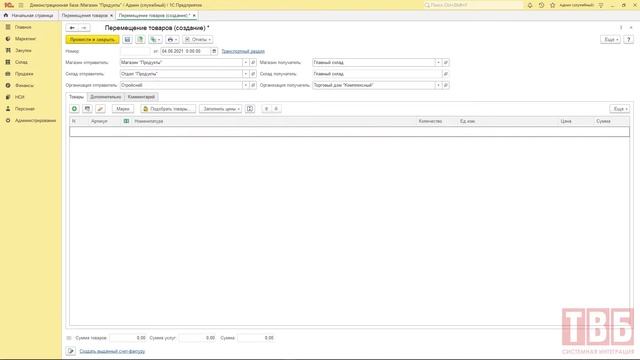Open notifications bell icon
This screenshot has height=360, width=640.
pyautogui.click(x=530, y=5)
